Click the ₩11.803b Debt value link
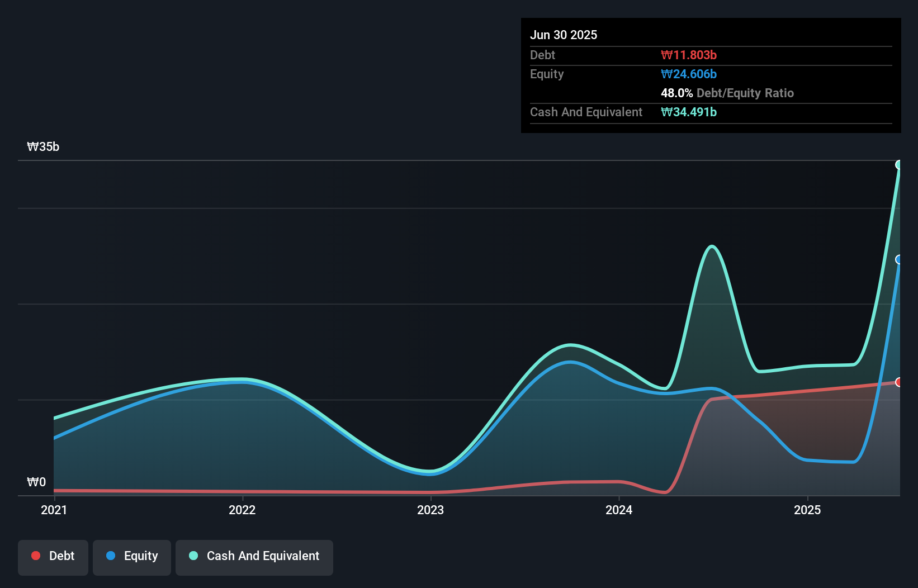The height and width of the screenshot is (588, 918). tap(689, 55)
